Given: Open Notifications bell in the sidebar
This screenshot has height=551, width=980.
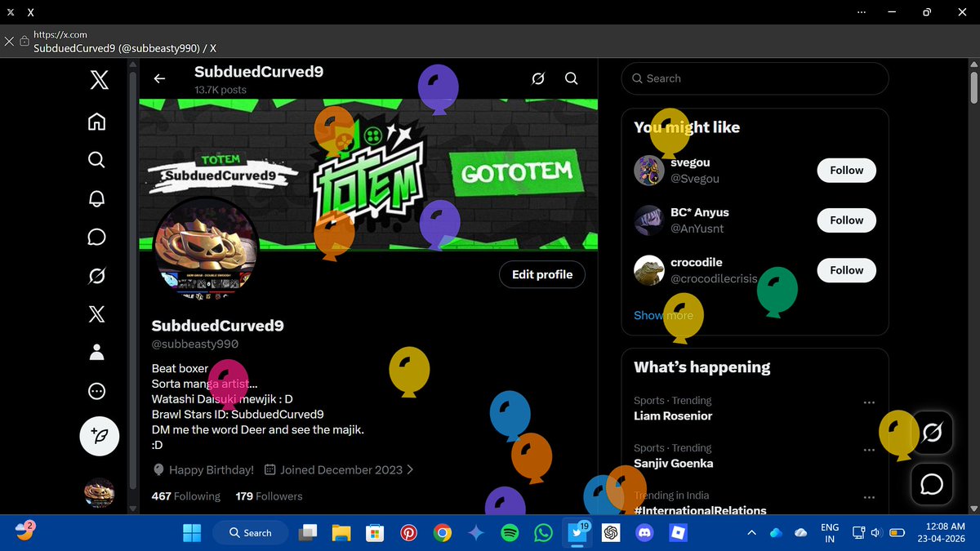Looking at the screenshot, I should pyautogui.click(x=96, y=198).
